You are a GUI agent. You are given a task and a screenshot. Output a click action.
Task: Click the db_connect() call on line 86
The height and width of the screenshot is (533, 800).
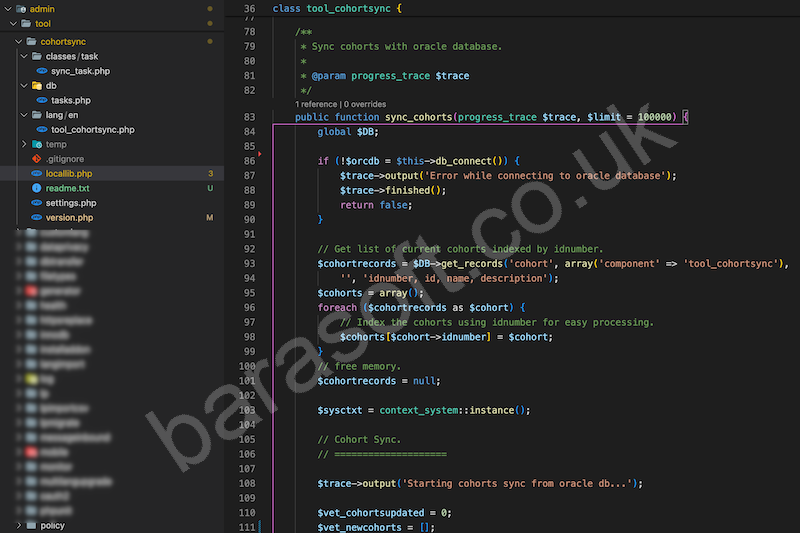click(468, 161)
